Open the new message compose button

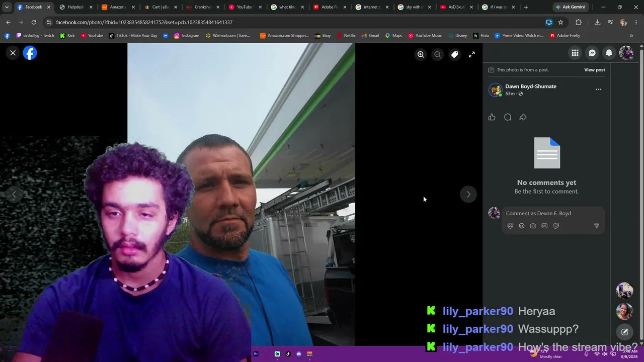pyautogui.click(x=625, y=332)
